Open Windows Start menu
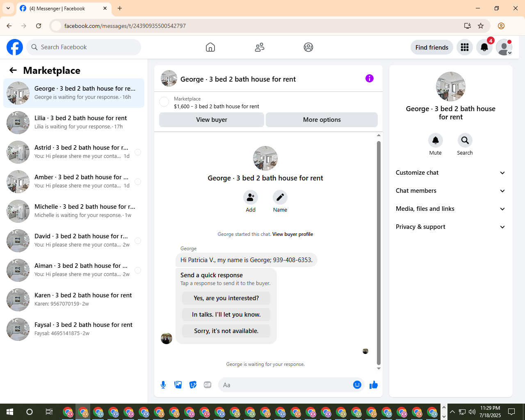This screenshot has height=420, width=525. pos(10,412)
